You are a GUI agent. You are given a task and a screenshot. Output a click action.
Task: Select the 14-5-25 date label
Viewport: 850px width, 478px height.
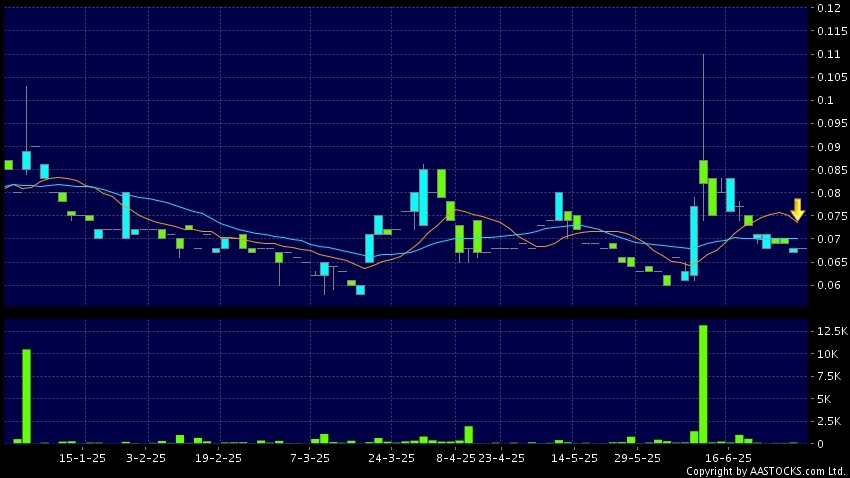click(x=574, y=458)
